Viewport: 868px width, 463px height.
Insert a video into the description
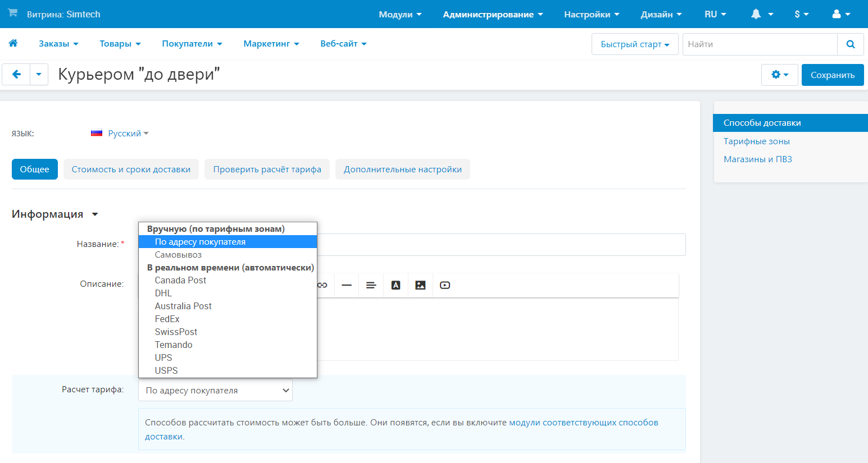tap(445, 285)
